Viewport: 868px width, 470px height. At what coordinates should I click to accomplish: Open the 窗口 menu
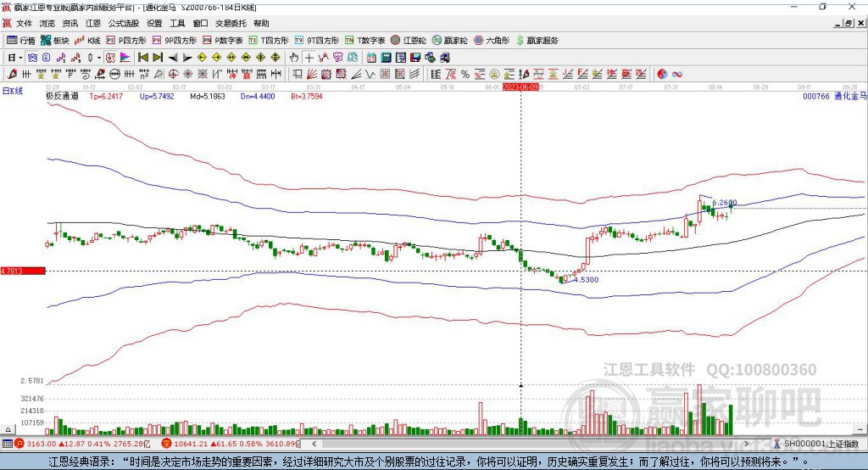tap(200, 23)
